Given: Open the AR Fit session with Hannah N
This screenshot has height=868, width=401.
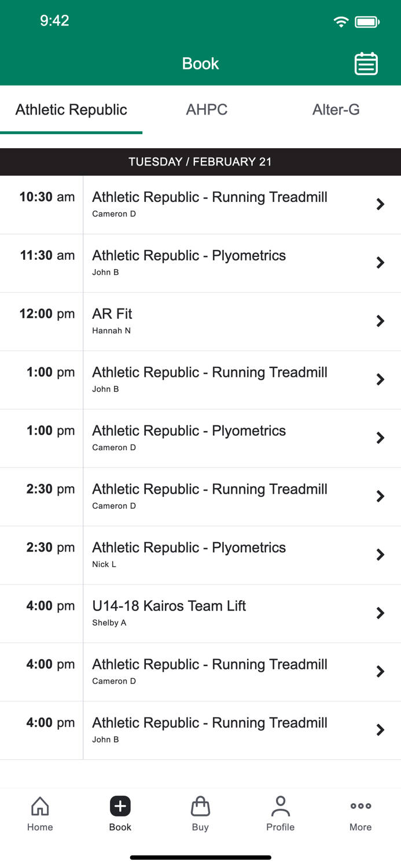Looking at the screenshot, I should [200, 321].
